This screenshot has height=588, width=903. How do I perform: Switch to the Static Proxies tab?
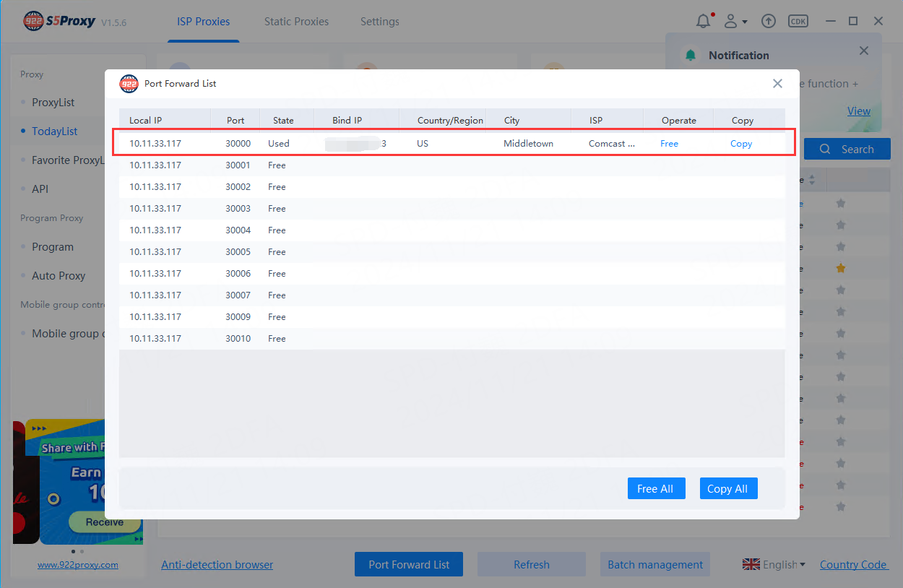point(296,22)
